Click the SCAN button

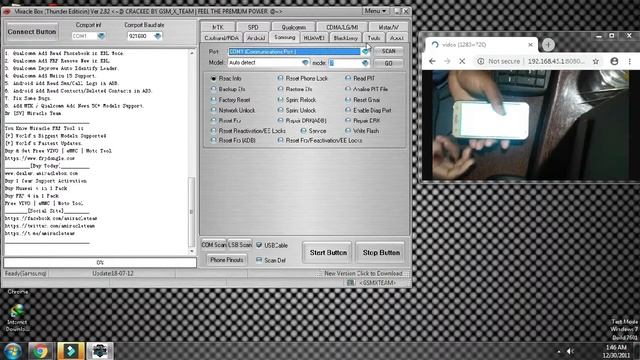[389, 51]
